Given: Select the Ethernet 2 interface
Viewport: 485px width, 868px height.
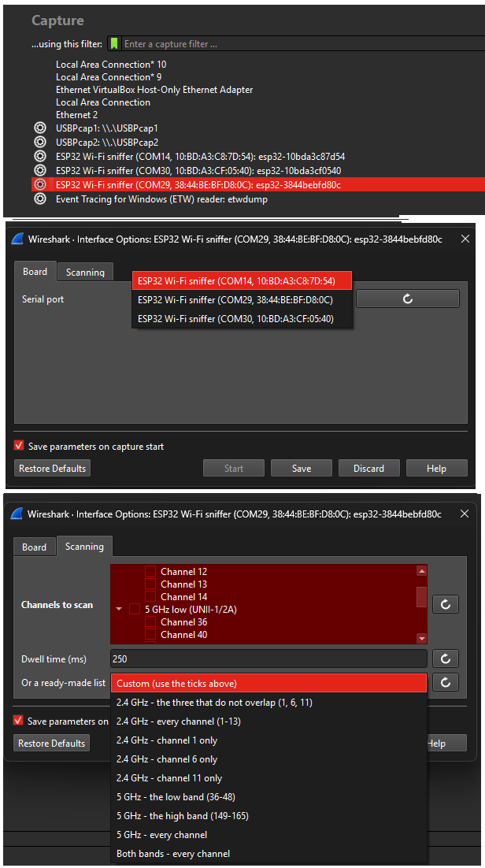Looking at the screenshot, I should click(76, 114).
